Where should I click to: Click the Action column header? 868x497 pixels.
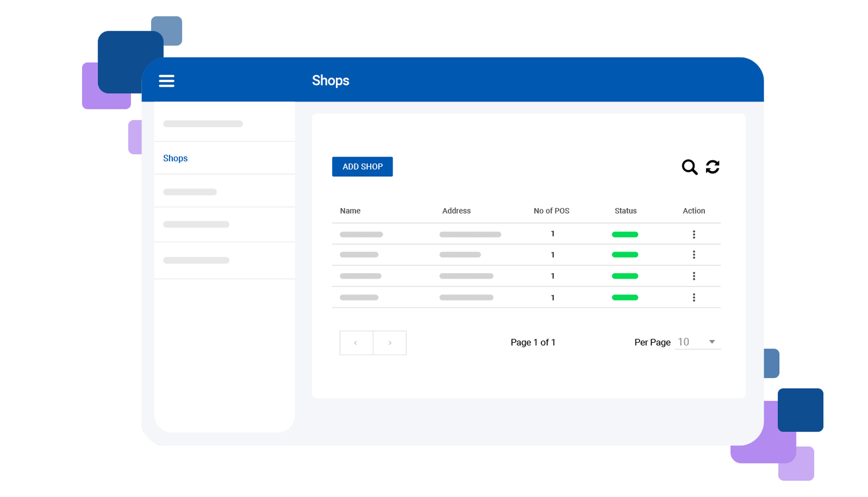coord(693,211)
